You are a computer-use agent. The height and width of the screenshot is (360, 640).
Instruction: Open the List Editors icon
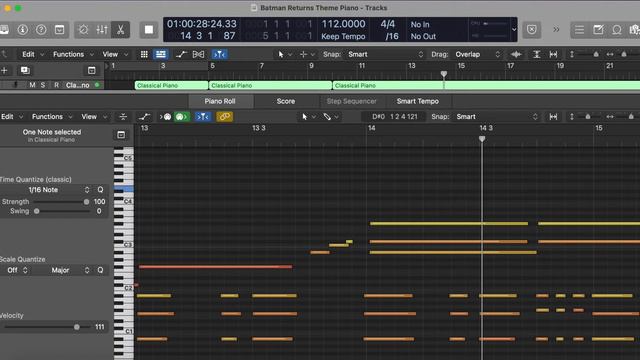pyautogui.click(x=579, y=29)
